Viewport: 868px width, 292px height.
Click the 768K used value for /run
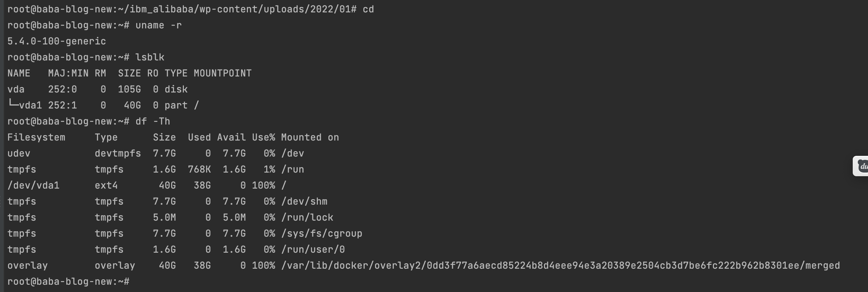coord(199,169)
